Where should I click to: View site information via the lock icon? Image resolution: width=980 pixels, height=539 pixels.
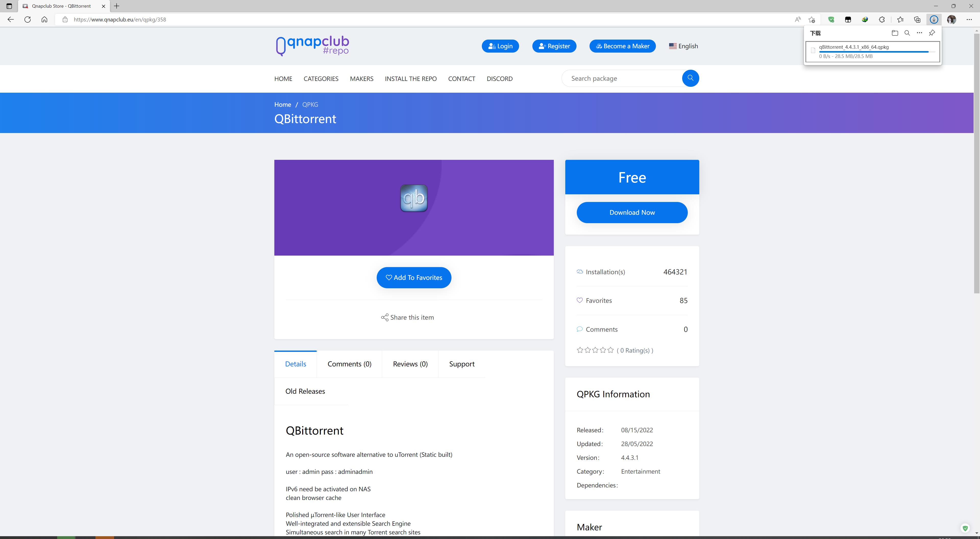coord(65,19)
